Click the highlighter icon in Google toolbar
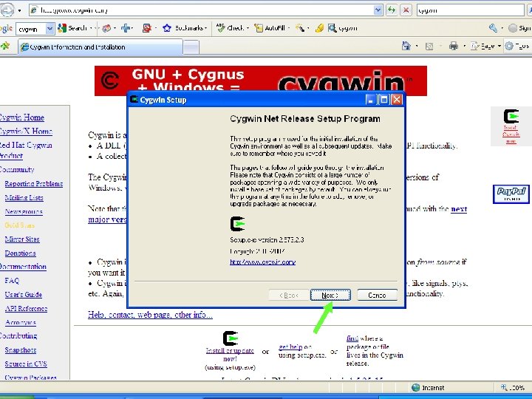 coord(300,28)
